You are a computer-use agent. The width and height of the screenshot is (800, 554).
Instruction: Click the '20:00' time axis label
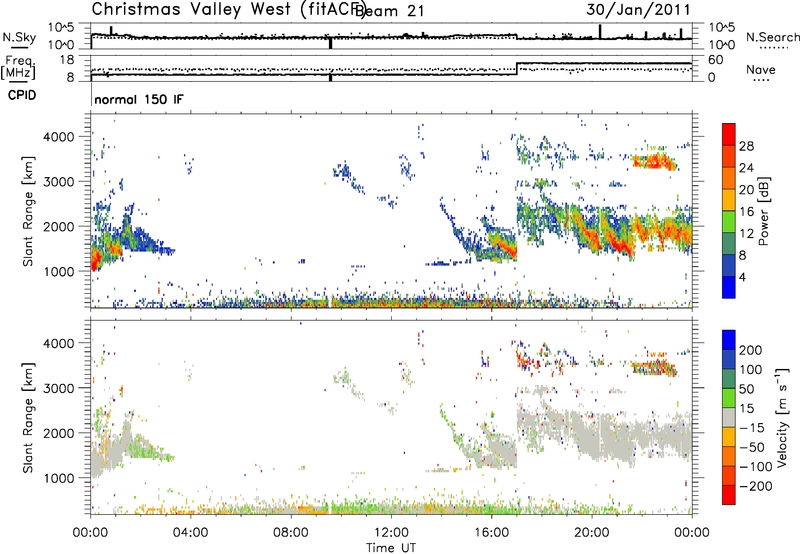click(x=591, y=532)
